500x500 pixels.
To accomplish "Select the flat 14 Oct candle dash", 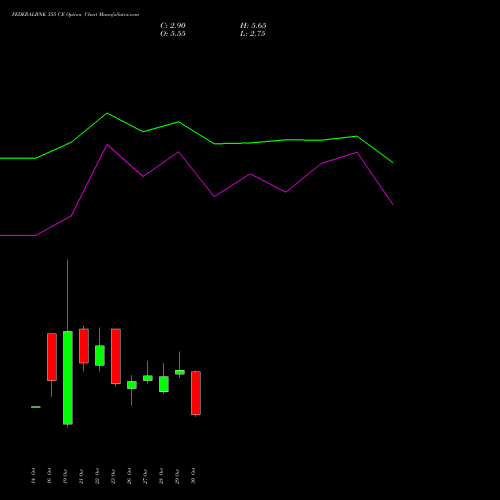I will (36, 407).
